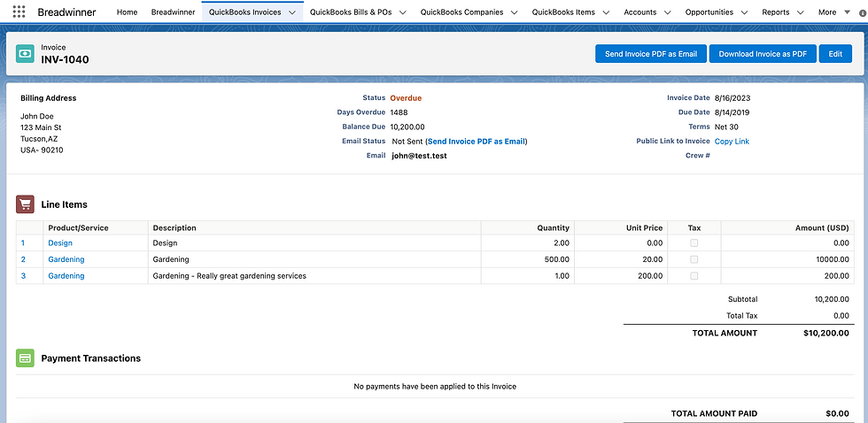Open the Breadwinner tab
Viewport: 868px width, 423px height.
click(173, 12)
